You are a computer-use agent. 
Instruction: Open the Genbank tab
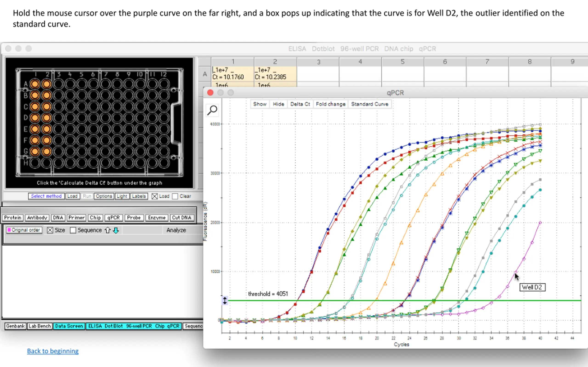point(15,326)
